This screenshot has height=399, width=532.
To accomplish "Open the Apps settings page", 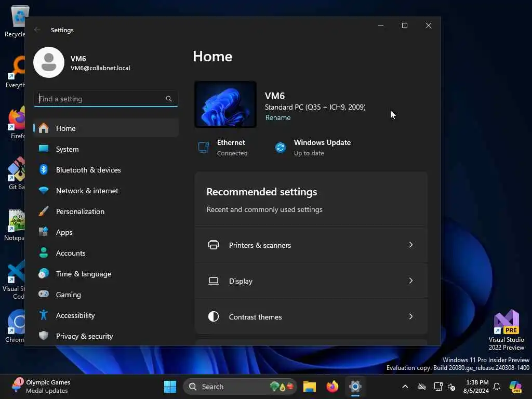I will (x=106, y=232).
